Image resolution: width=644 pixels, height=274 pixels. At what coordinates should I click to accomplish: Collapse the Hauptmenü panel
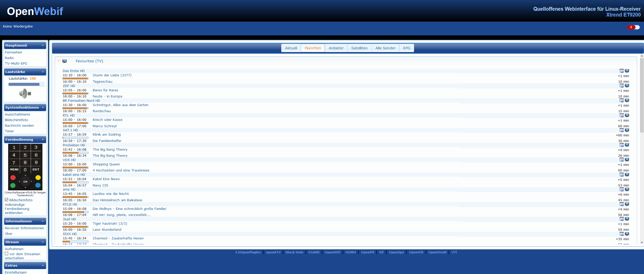(43, 46)
